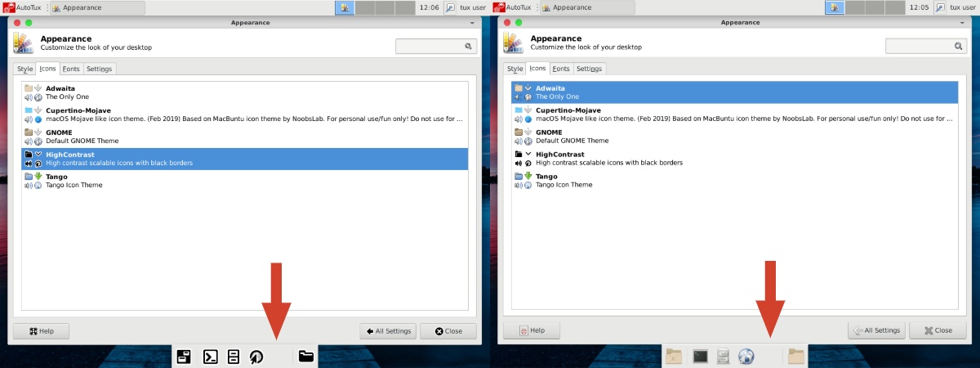Click the Appearance taskbar button in right panel

coord(587,7)
